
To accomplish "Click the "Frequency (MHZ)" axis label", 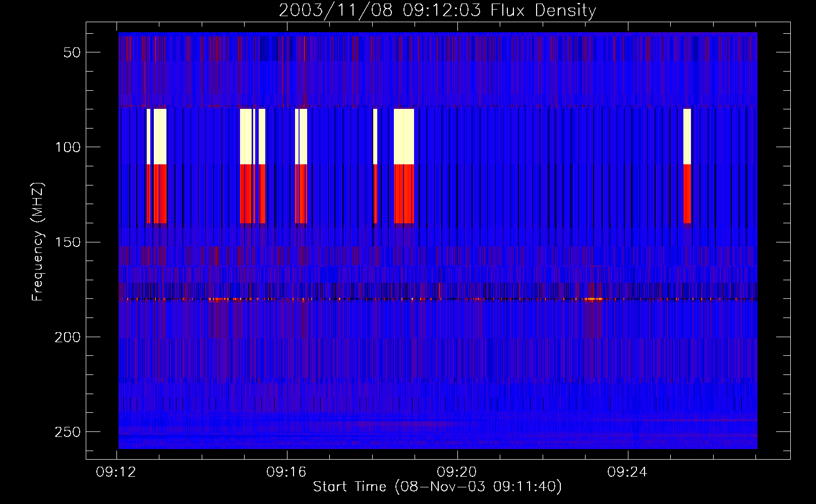I will 38,242.
